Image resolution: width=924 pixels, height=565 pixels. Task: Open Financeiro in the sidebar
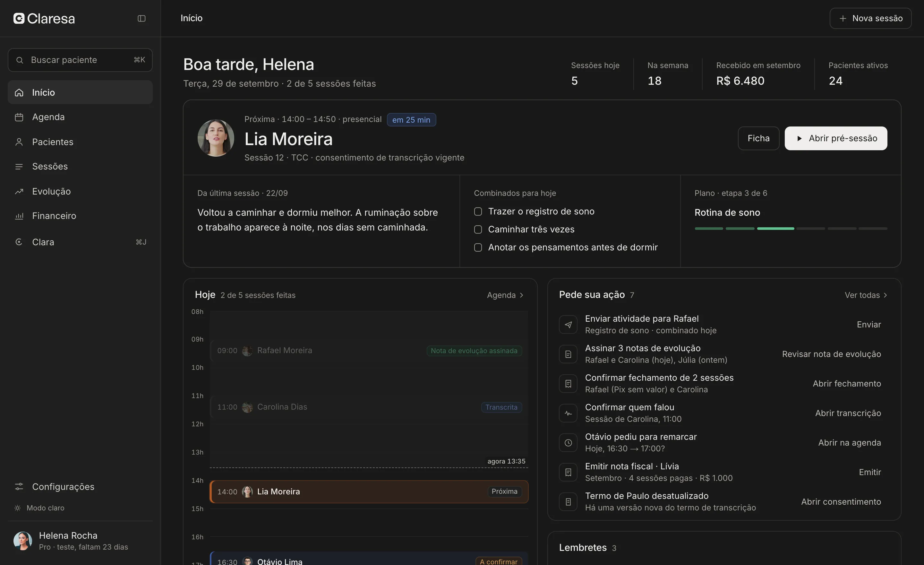pos(80,216)
